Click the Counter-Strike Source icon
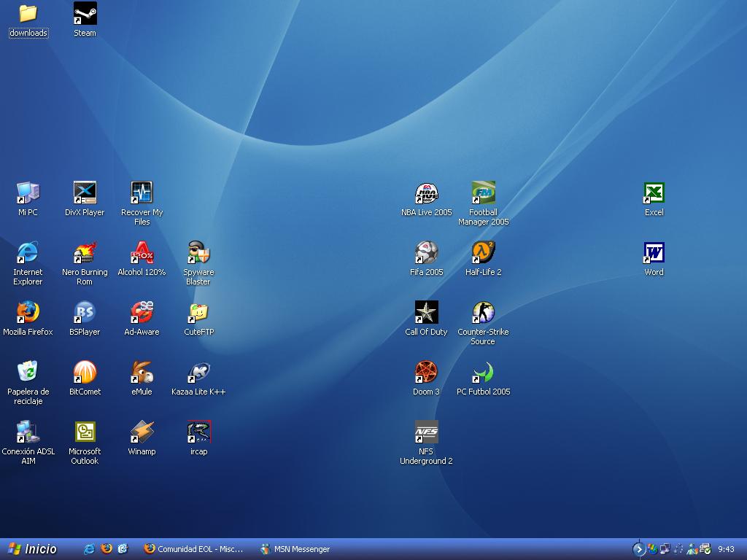This screenshot has height=560, width=747. 483,313
